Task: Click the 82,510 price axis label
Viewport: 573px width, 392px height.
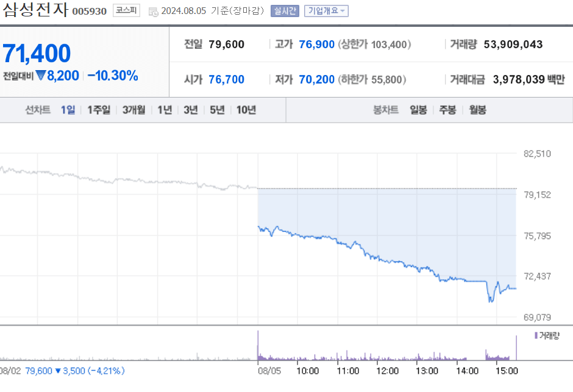Action: tap(537, 154)
